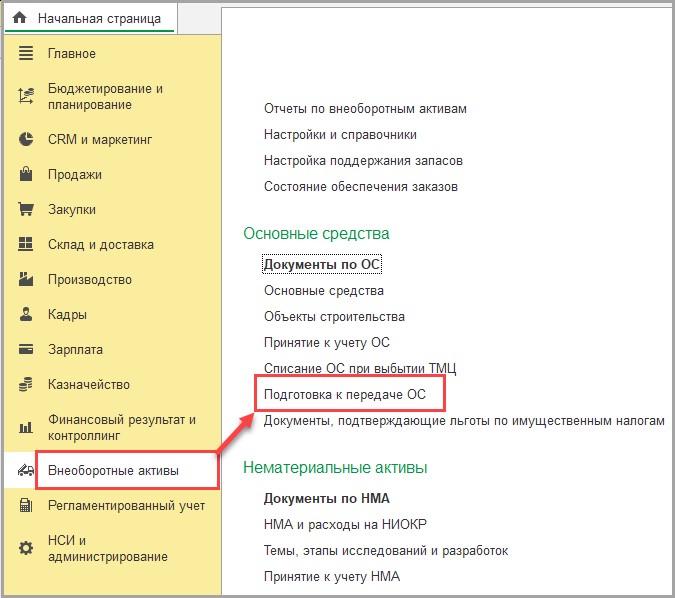675x598 pixels.
Task: Click the CRM и маркетинг pie icon
Action: pos(26,139)
